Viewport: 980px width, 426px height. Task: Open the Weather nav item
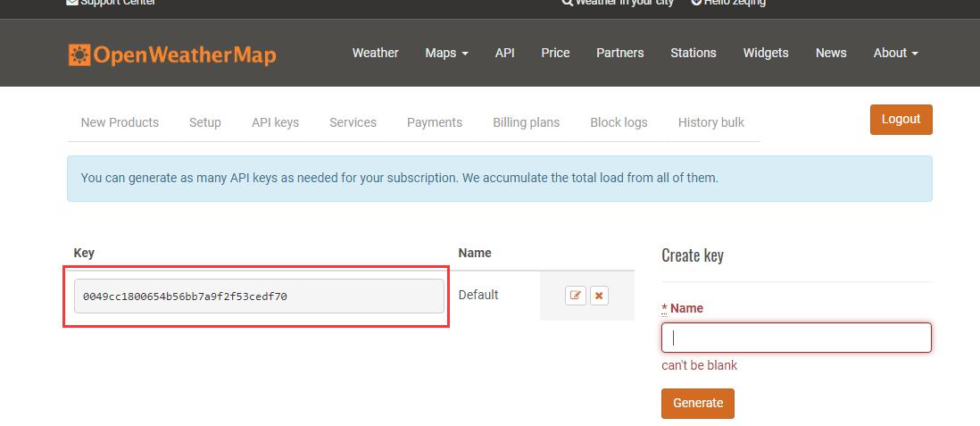pyautogui.click(x=375, y=54)
